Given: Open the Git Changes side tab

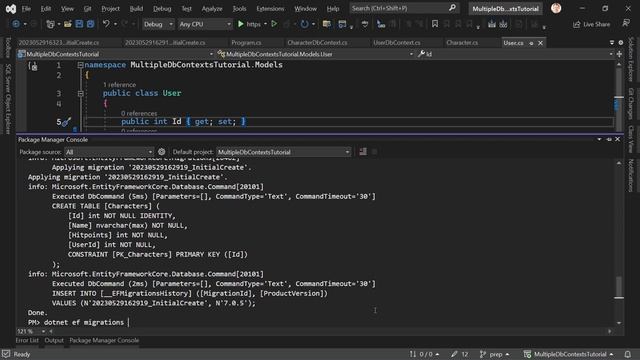Looking at the screenshot, I should pos(631,104).
